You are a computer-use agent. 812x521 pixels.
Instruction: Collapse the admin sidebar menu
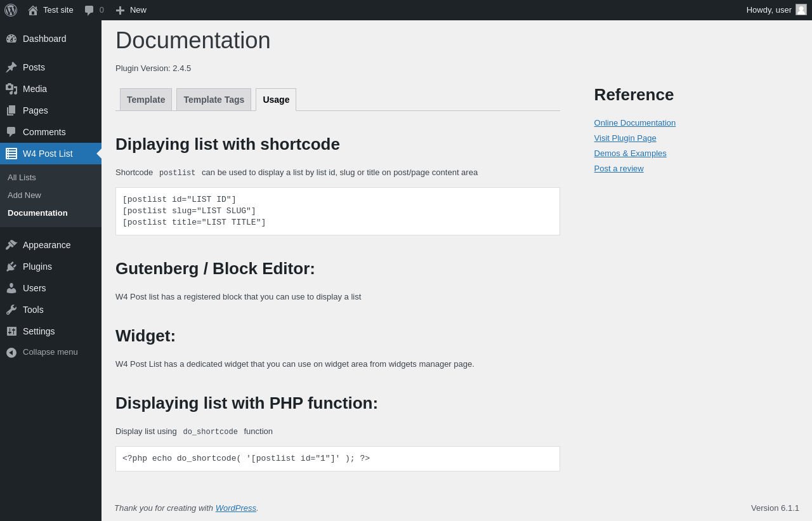coord(43,352)
